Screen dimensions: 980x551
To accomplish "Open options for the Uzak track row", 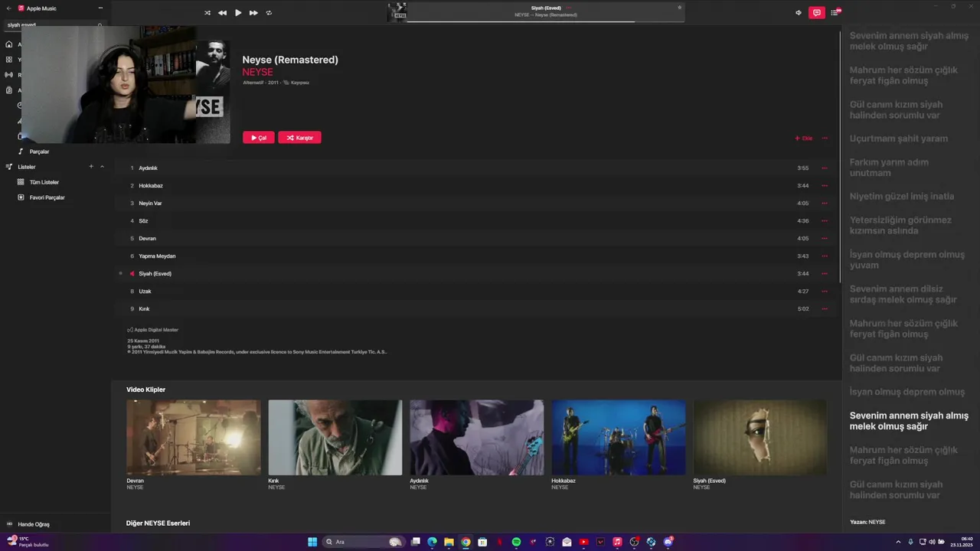I will click(x=825, y=291).
